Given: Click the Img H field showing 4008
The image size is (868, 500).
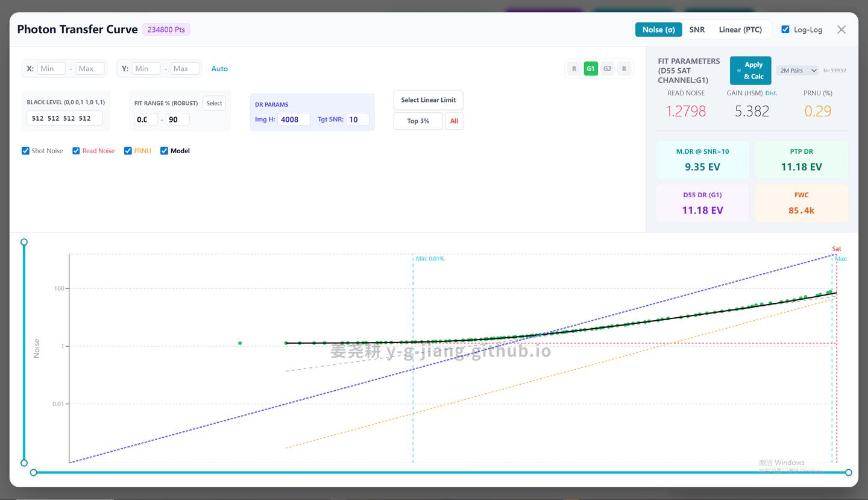Looking at the screenshot, I should 294,119.
